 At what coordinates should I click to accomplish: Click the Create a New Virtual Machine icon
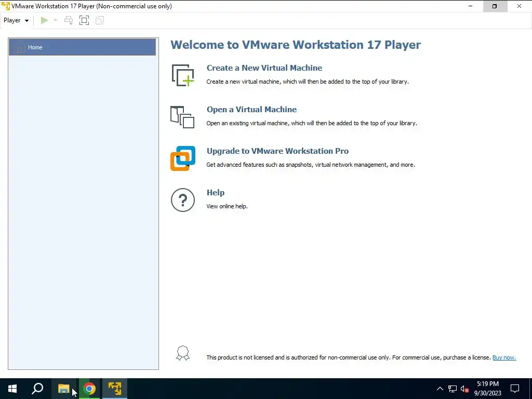click(x=183, y=75)
